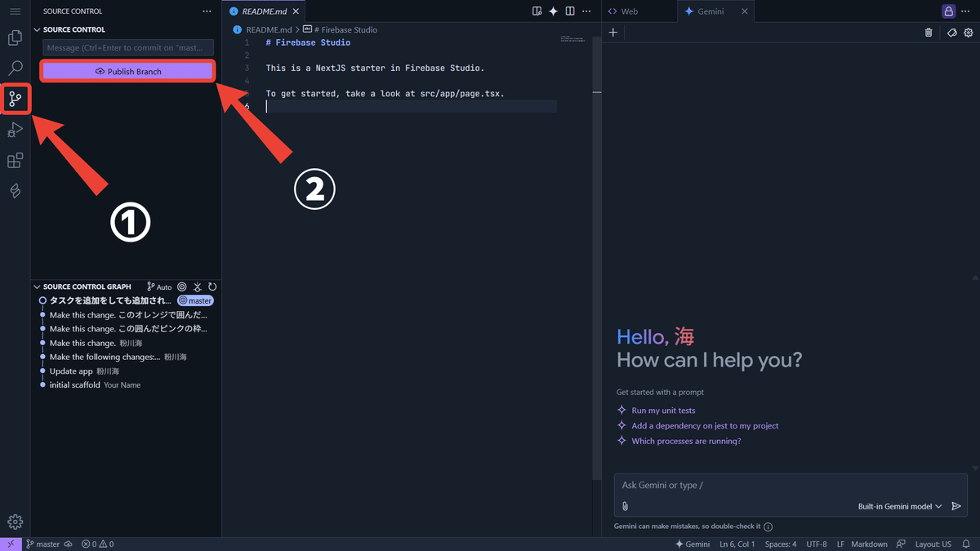
Task: Close the Gemini tab
Action: click(744, 11)
